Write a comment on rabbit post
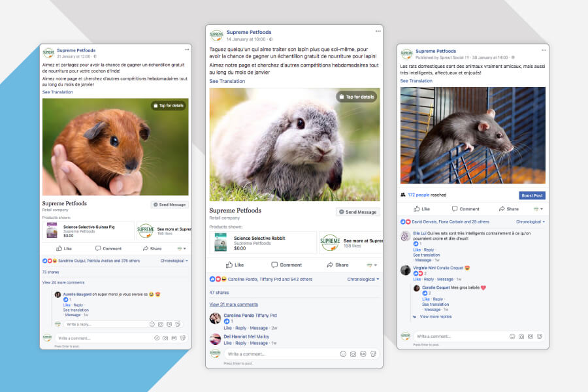Screen dimensions: 588x392 301,353
